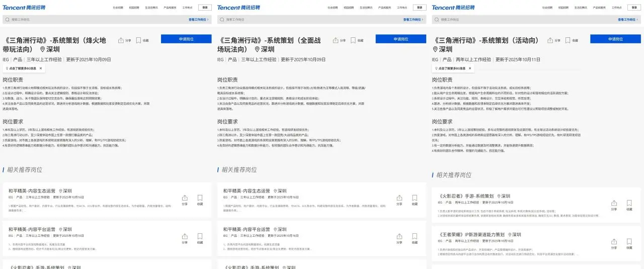Dismiss the 点击了解更多BG信息 popup on 烽火地带 page
644x269 pixels.
pyautogui.click(x=41, y=68)
